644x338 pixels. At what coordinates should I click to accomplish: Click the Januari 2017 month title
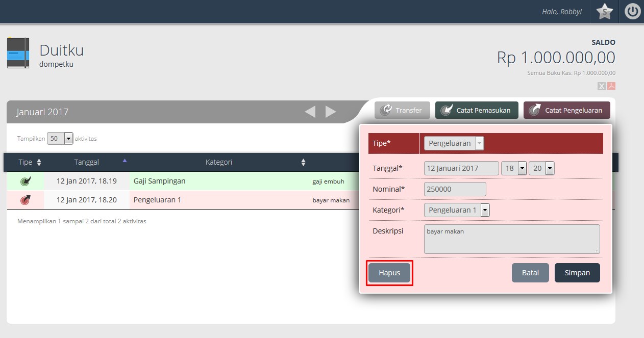point(42,112)
